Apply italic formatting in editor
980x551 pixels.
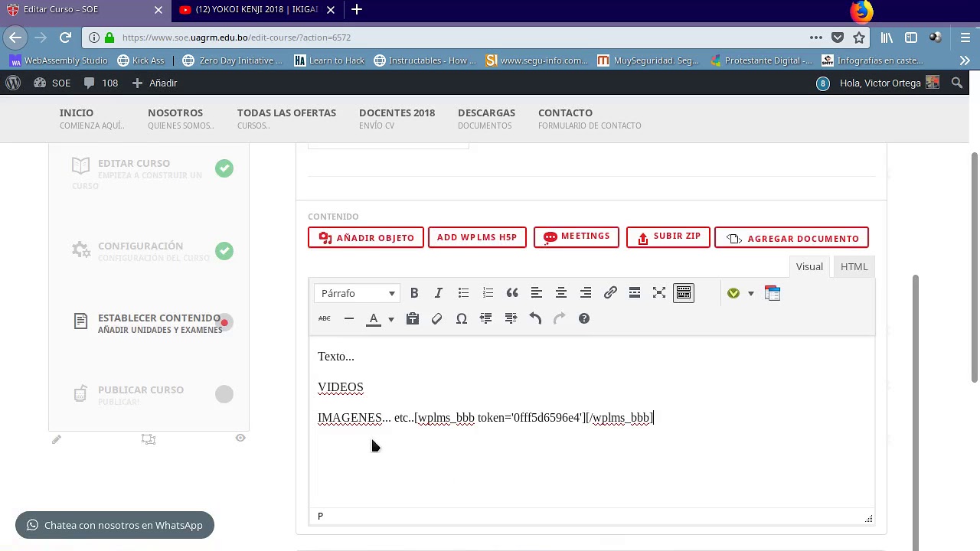click(439, 293)
